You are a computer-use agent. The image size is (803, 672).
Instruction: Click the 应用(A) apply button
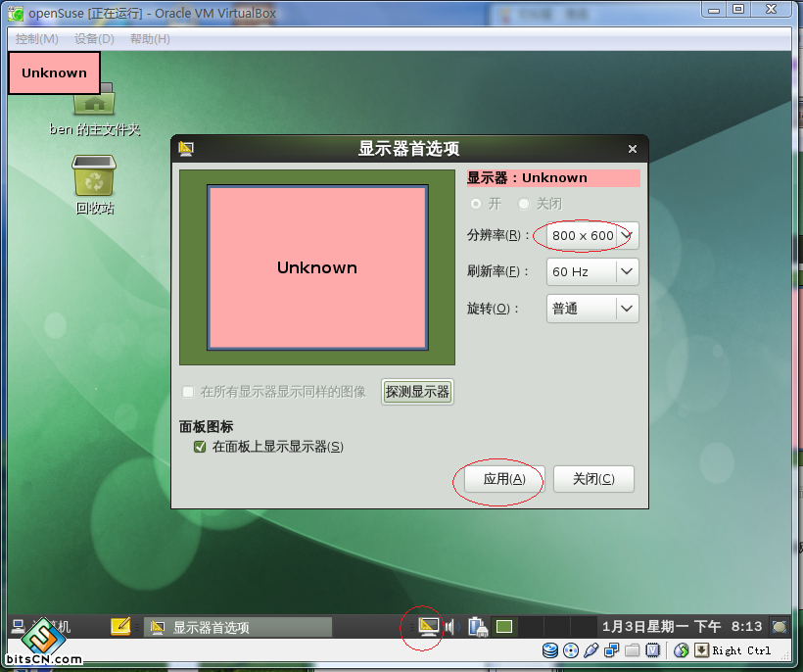click(x=504, y=479)
